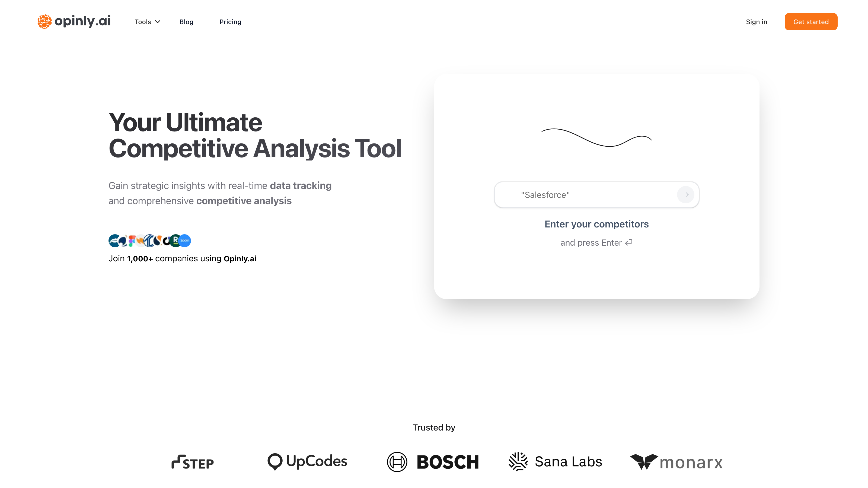Expand the Tools dropdown menu
The height and width of the screenshot is (488, 868).
point(147,21)
